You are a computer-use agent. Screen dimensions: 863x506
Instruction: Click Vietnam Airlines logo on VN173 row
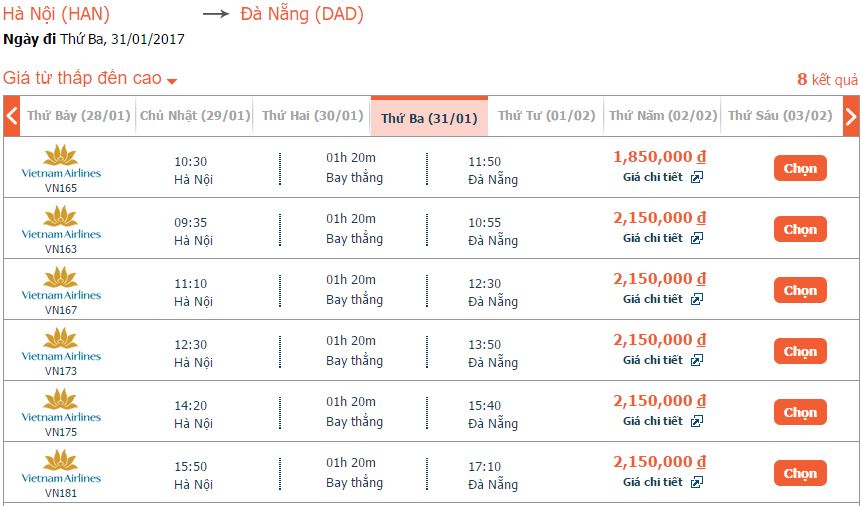click(61, 345)
